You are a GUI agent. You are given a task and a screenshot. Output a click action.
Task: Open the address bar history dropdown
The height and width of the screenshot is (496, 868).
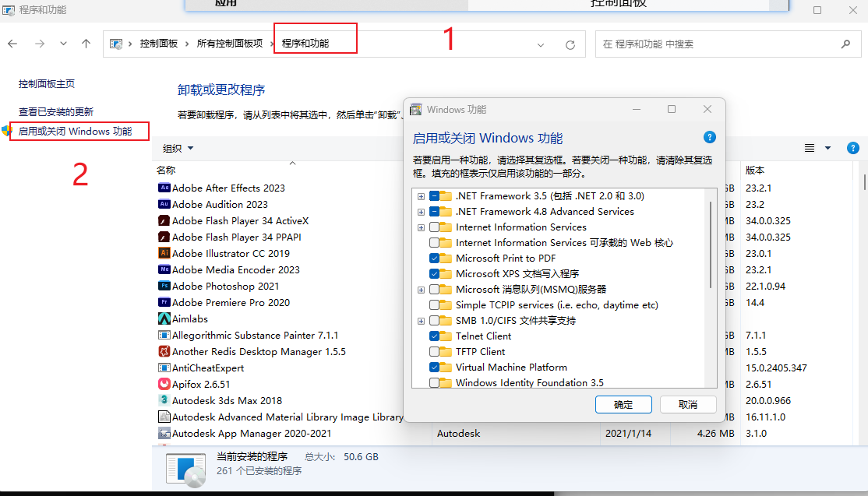click(x=541, y=45)
